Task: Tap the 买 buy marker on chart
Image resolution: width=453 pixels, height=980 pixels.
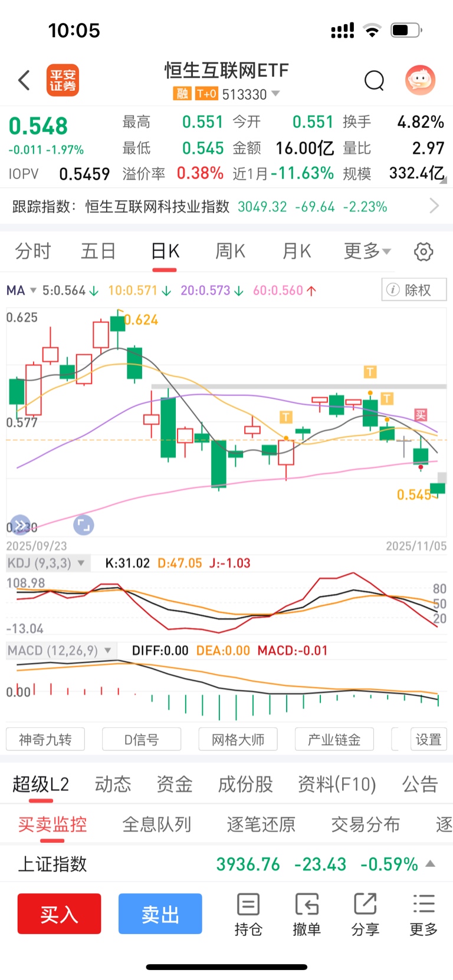Action: click(x=421, y=415)
